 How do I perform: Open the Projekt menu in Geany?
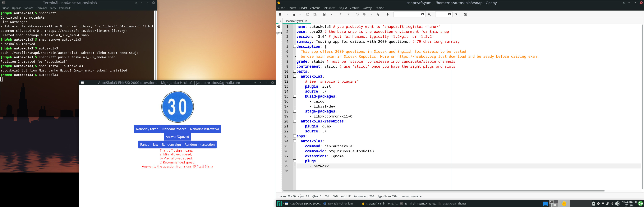[342, 8]
